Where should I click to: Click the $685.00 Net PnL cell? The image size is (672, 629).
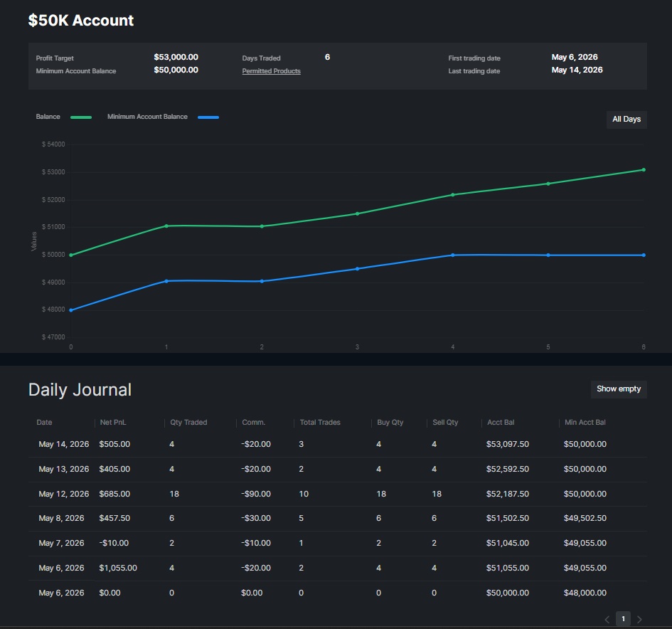coord(114,494)
